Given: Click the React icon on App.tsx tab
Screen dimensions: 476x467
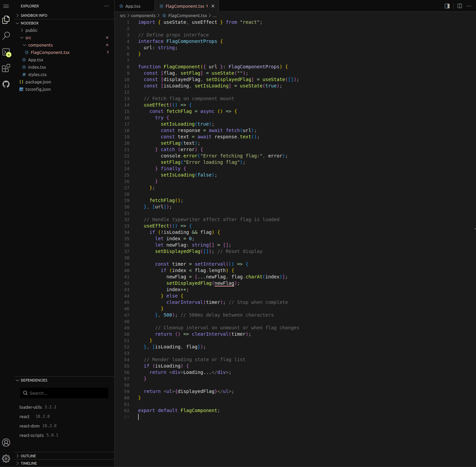Looking at the screenshot, I should [121, 6].
